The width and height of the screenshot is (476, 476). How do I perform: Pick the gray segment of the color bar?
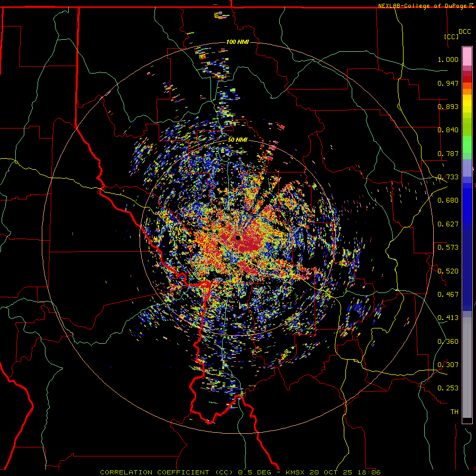tap(467, 368)
